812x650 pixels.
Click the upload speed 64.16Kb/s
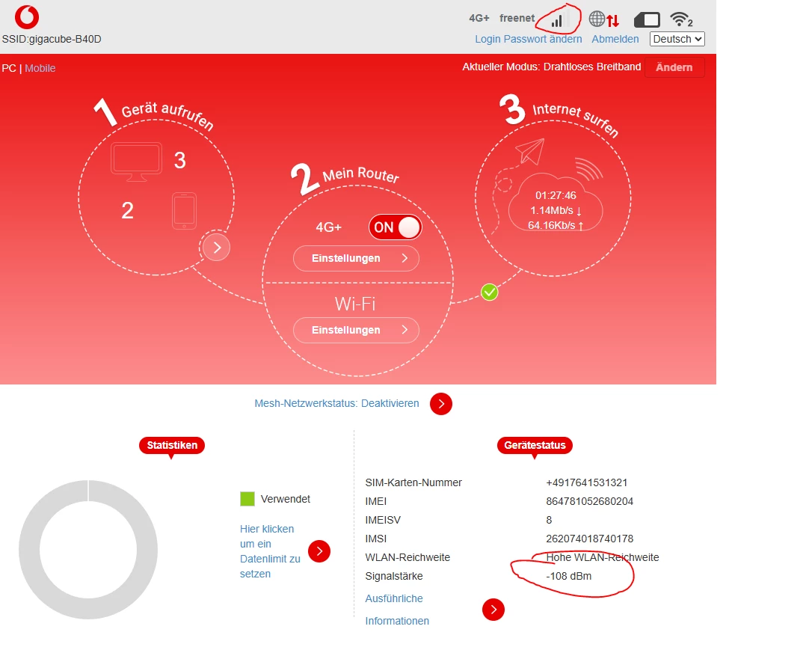tap(556, 225)
